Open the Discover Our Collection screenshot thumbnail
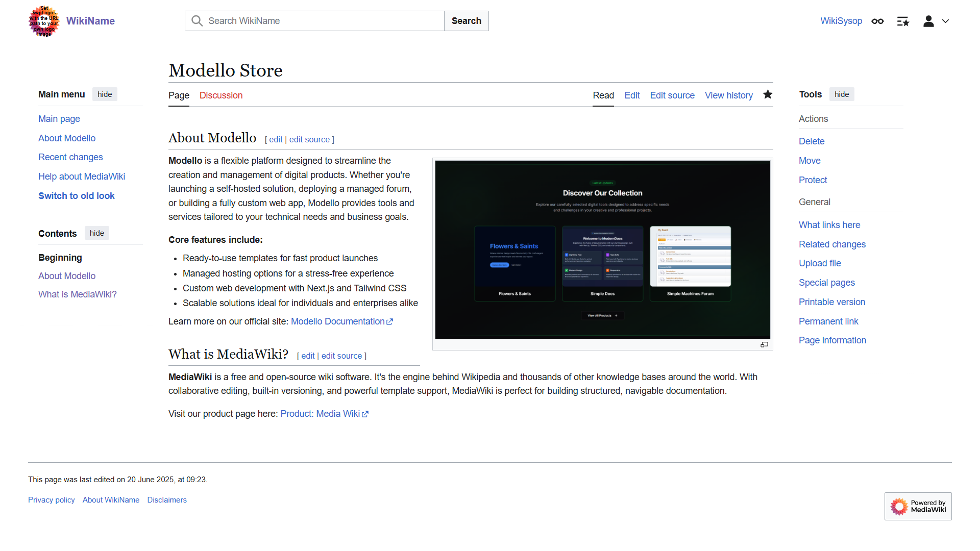 point(603,249)
